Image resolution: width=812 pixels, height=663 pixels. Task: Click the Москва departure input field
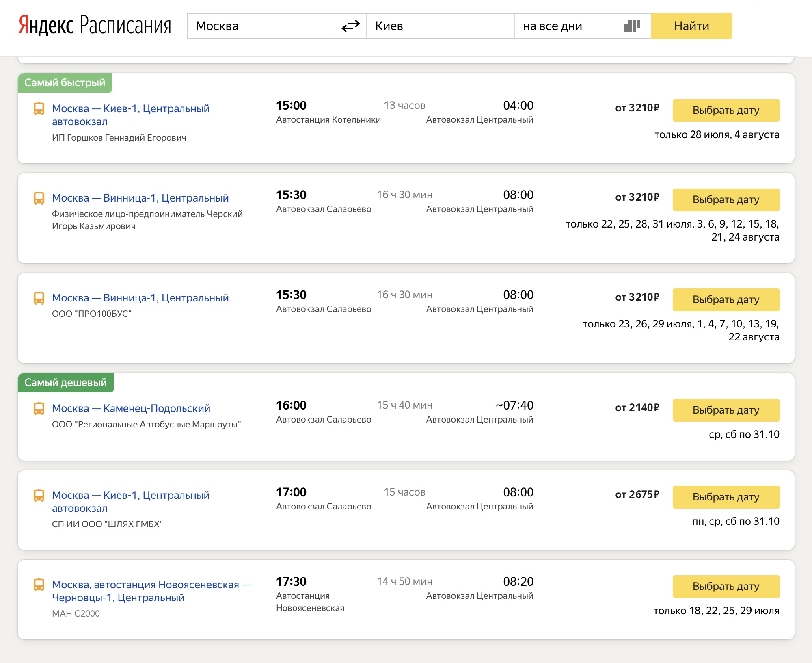261,26
